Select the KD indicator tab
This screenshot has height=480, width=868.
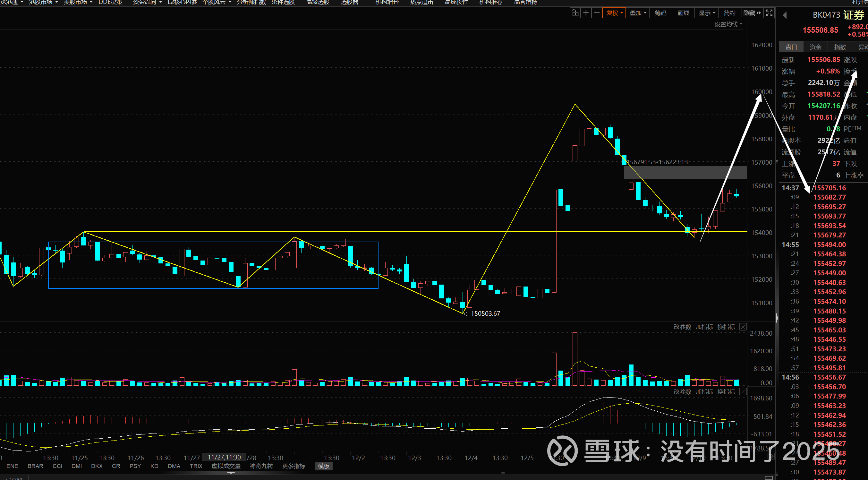(154, 466)
